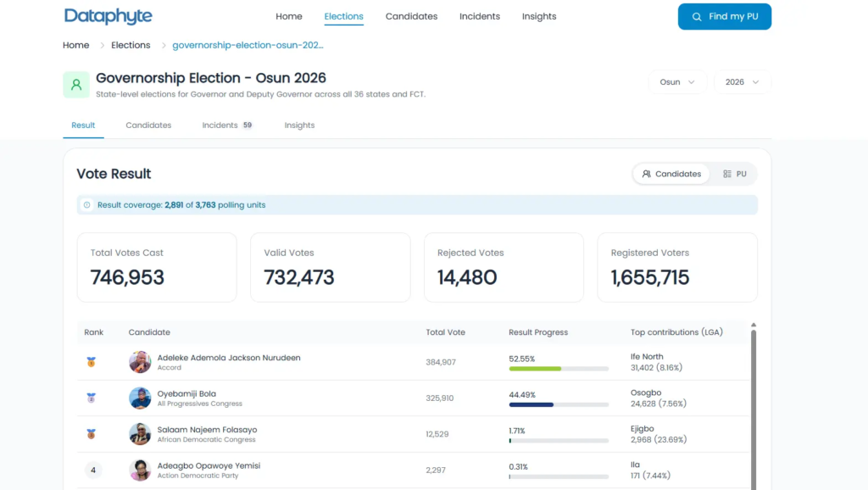This screenshot has height=490, width=868.
Task: Click the gold medal rank icon for Adeleke
Action: 92,362
